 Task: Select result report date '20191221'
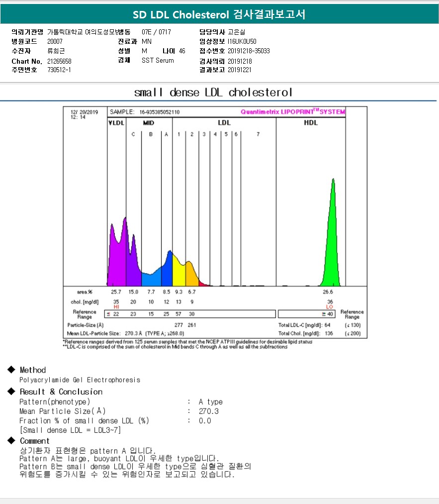point(239,70)
